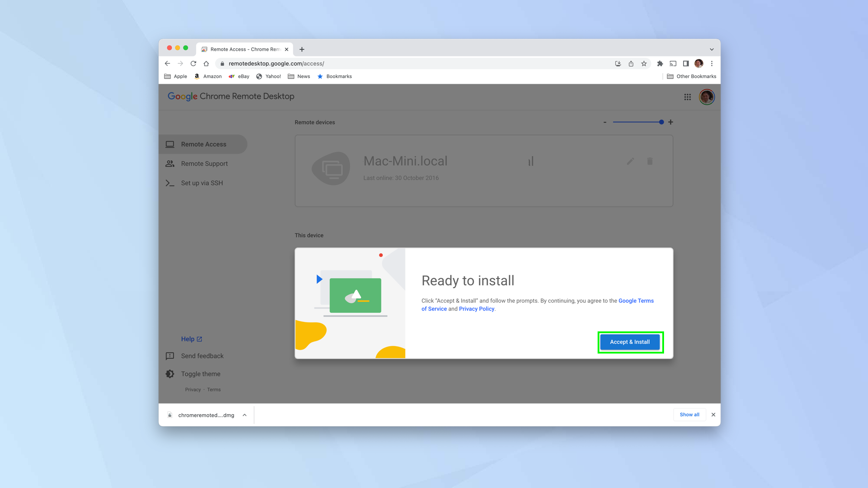Open the Privacy Policy link
Image resolution: width=868 pixels, height=488 pixels.
point(477,309)
